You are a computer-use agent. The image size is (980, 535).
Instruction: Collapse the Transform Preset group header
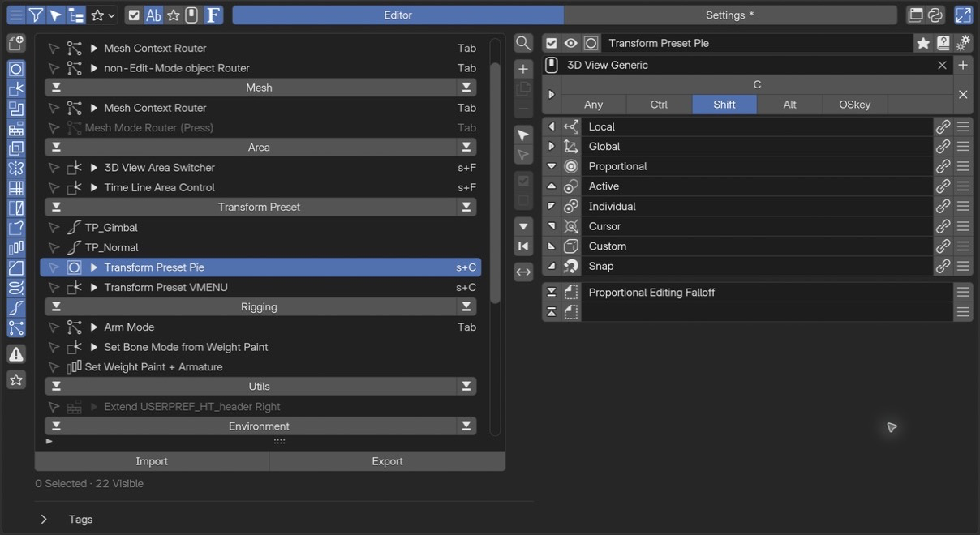point(56,208)
